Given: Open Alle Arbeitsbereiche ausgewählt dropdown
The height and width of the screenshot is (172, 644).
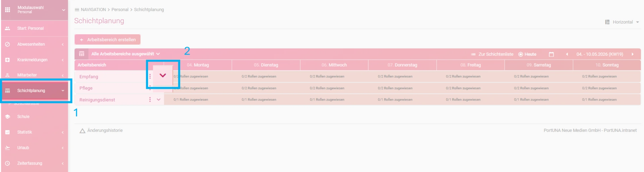Looking at the screenshot, I should point(125,54).
